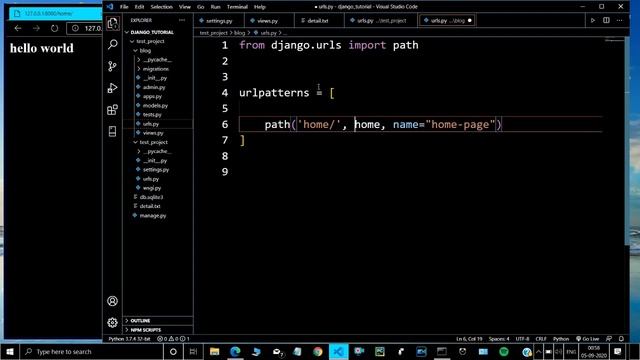This screenshot has width=640, height=360.
Task: Click Spaces: 4 indentation setting
Action: coord(499,339)
